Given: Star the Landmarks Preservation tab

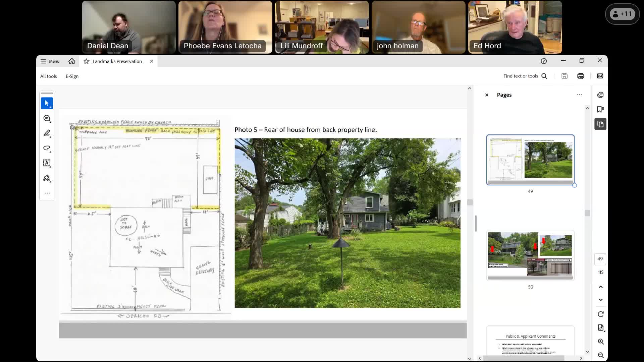Looking at the screenshot, I should [x=87, y=61].
